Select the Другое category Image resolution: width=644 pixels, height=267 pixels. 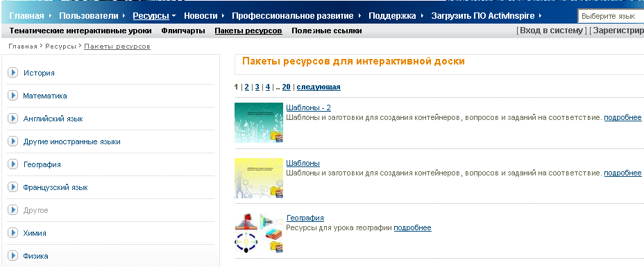(x=35, y=210)
